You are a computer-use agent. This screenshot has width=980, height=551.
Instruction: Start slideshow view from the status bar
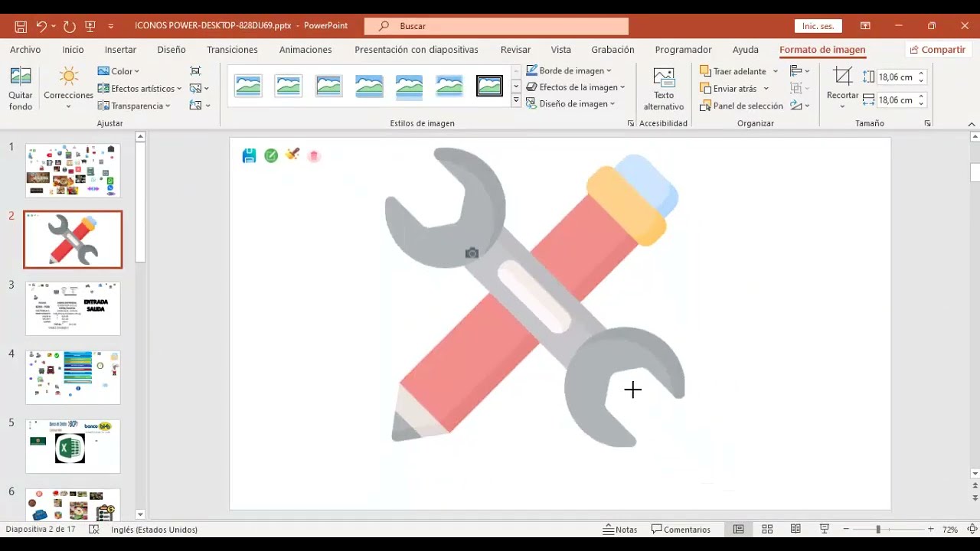pyautogui.click(x=825, y=530)
